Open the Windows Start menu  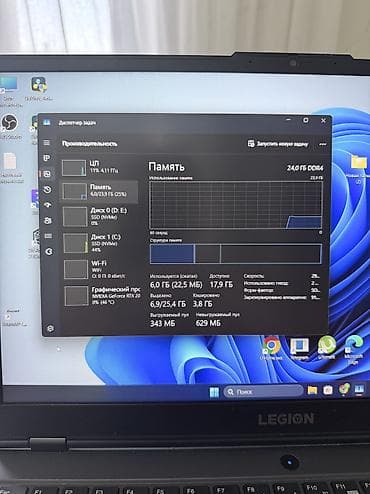pyautogui.click(x=214, y=392)
